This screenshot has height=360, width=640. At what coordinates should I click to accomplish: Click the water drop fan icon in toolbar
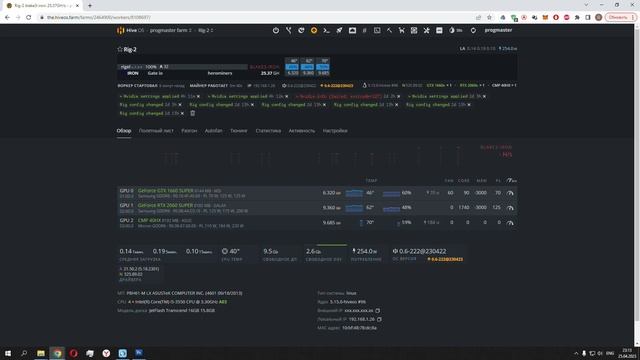pyautogui.click(x=452, y=30)
